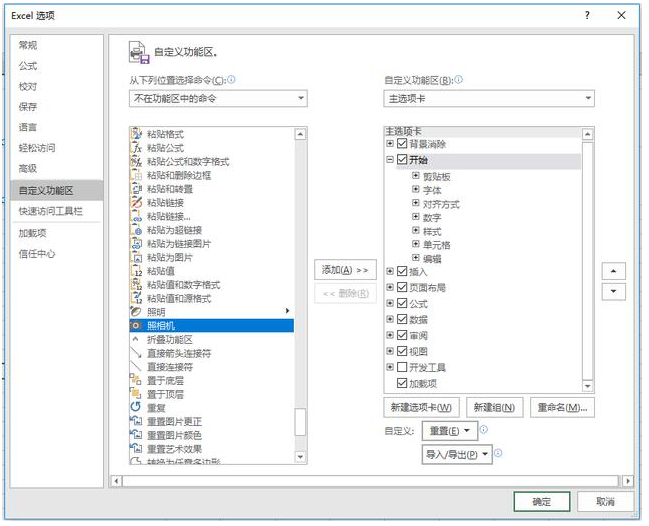This screenshot has height=526, width=649.
Task: Click the 粘贴格式 command icon
Action: point(136,134)
